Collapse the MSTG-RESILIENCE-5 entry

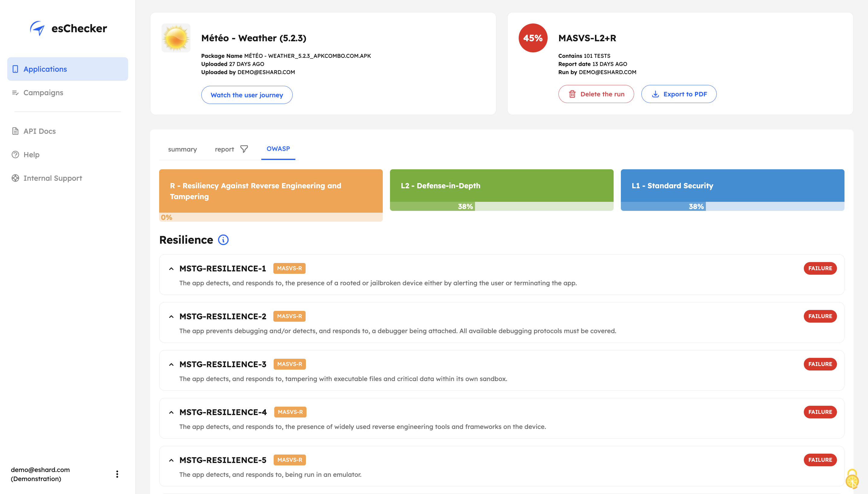[x=171, y=460]
